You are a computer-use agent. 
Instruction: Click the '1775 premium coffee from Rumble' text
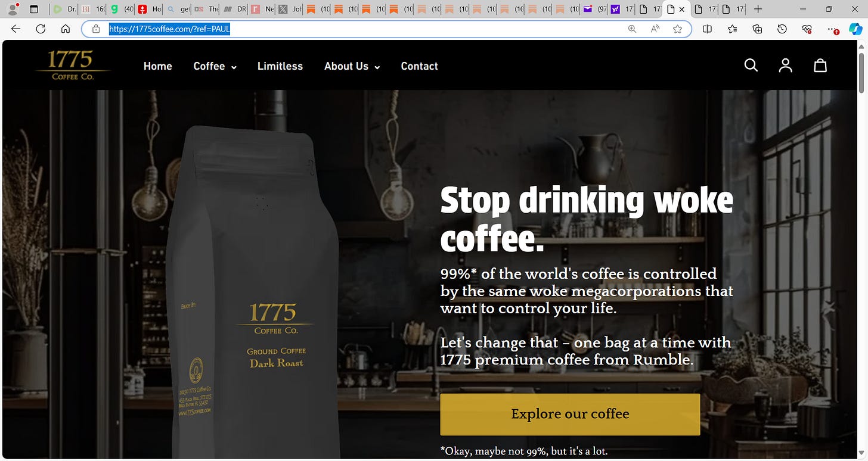coord(567,360)
